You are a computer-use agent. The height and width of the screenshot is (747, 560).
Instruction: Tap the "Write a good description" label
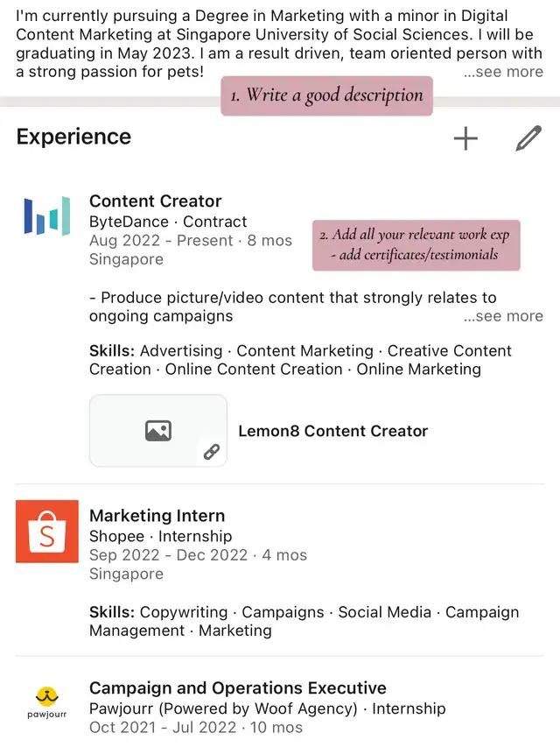(327, 95)
